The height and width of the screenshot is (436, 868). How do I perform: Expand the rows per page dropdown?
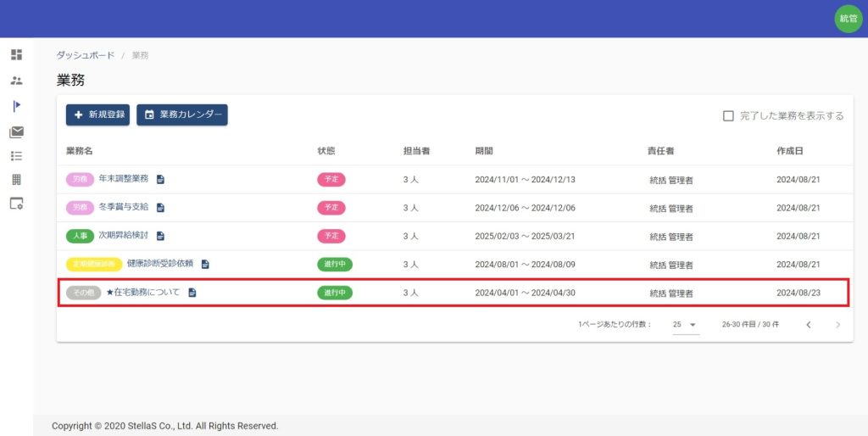pos(685,325)
